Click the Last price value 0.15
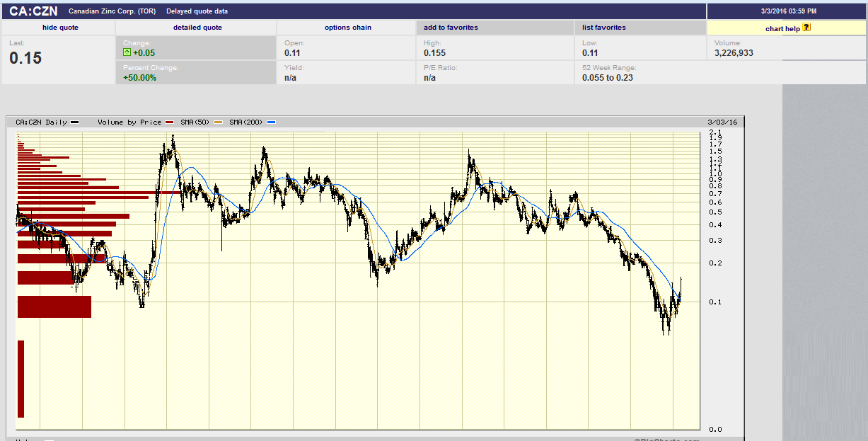 click(25, 58)
